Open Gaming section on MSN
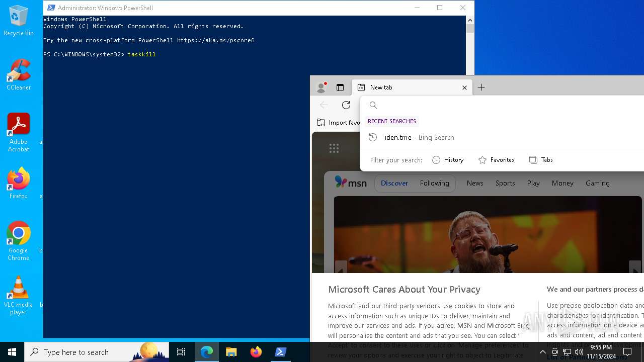 pyautogui.click(x=598, y=183)
